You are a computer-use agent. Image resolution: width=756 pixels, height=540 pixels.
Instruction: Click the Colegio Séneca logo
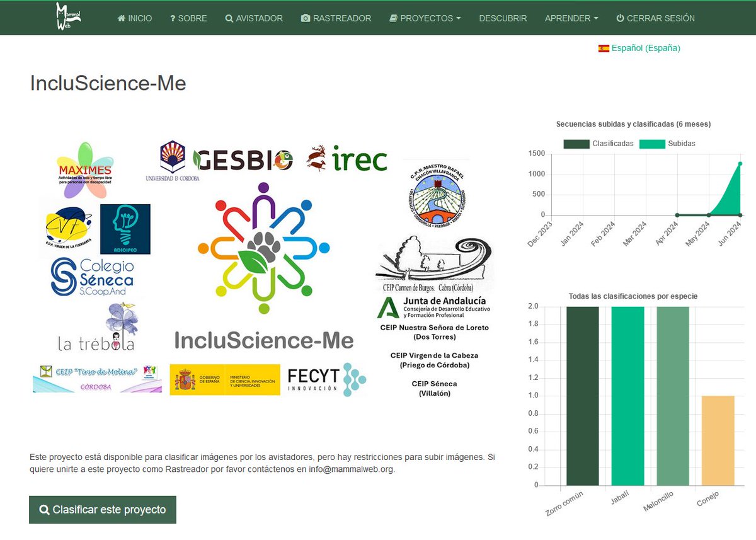coord(92,277)
